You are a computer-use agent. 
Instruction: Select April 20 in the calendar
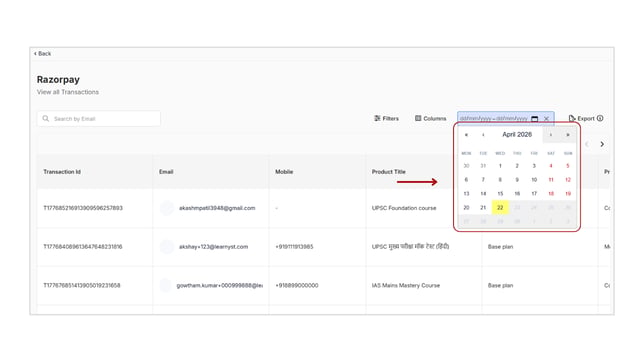coord(466,208)
